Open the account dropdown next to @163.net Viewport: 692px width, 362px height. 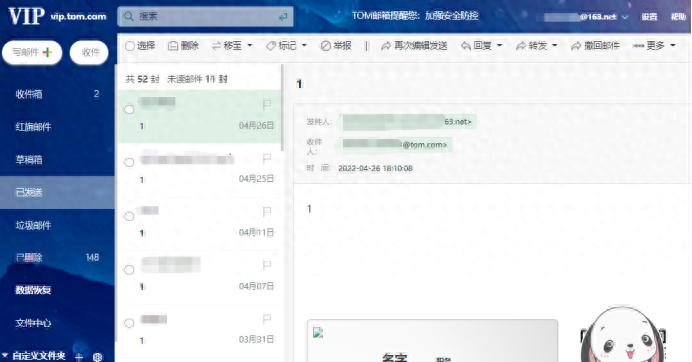625,17
